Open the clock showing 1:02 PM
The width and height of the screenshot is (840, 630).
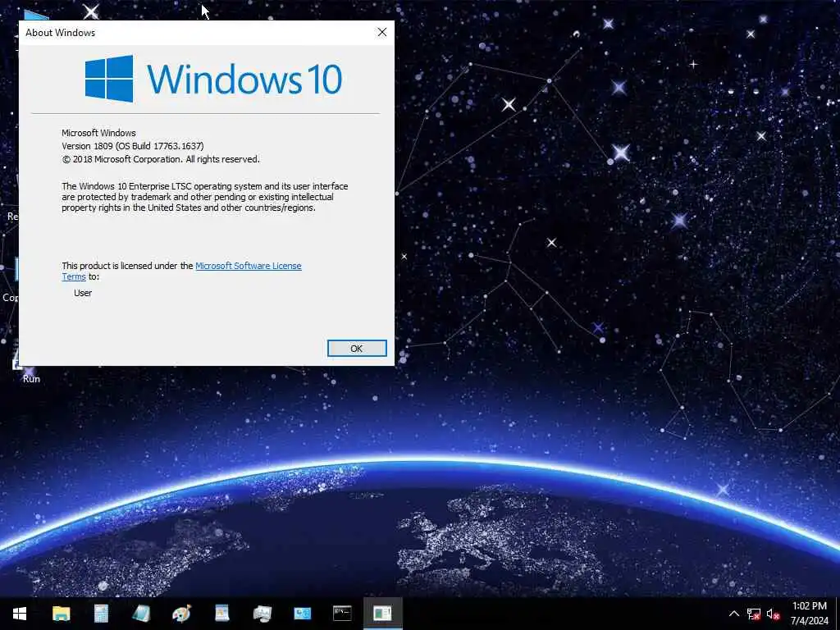click(810, 614)
